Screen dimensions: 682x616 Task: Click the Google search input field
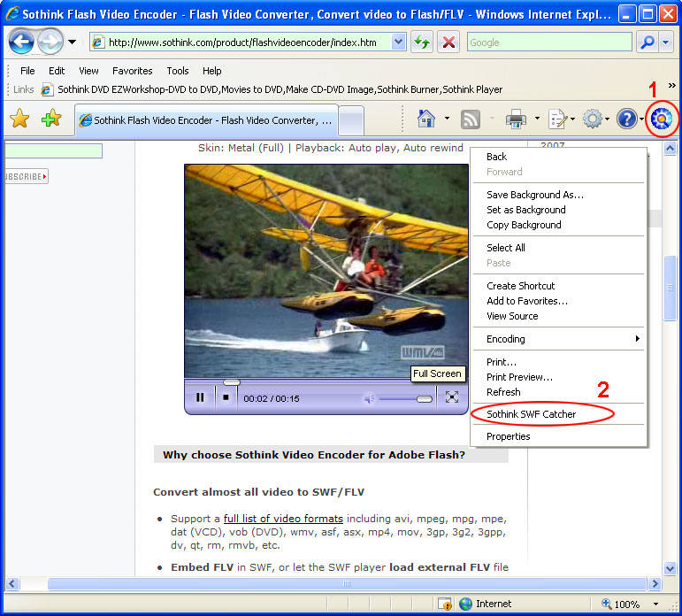549,42
